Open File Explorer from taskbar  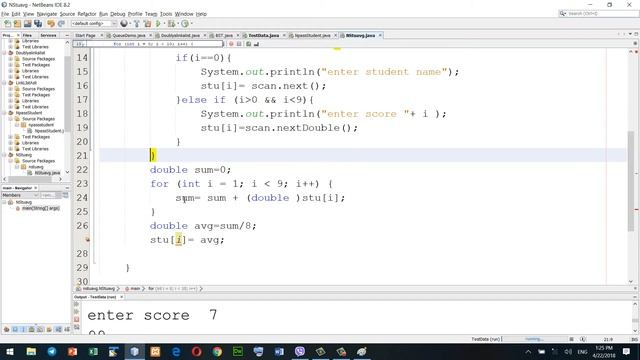[x=31, y=351]
